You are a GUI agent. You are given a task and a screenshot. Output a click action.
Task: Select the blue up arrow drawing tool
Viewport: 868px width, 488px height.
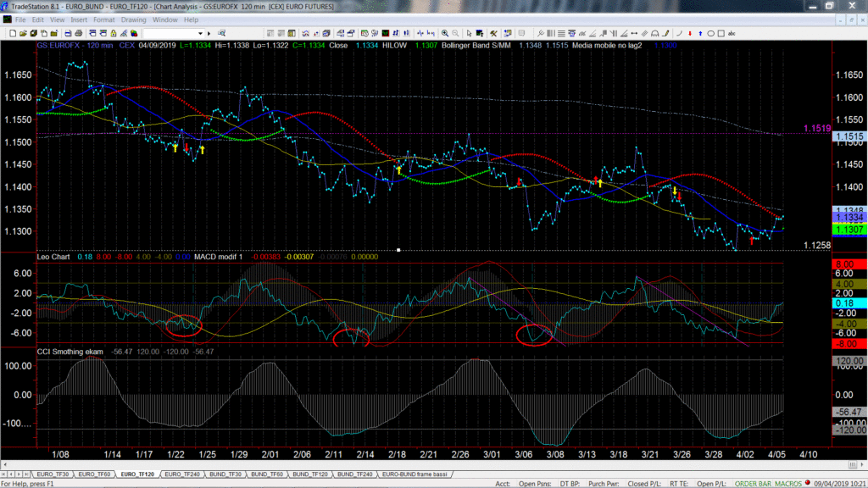[x=700, y=33]
